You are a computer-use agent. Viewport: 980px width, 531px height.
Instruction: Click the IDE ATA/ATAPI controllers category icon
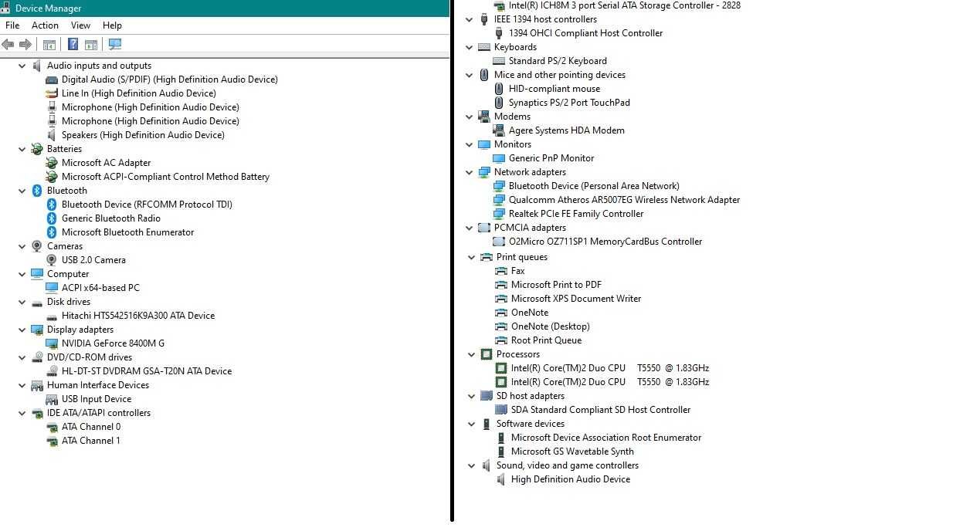pos(37,413)
